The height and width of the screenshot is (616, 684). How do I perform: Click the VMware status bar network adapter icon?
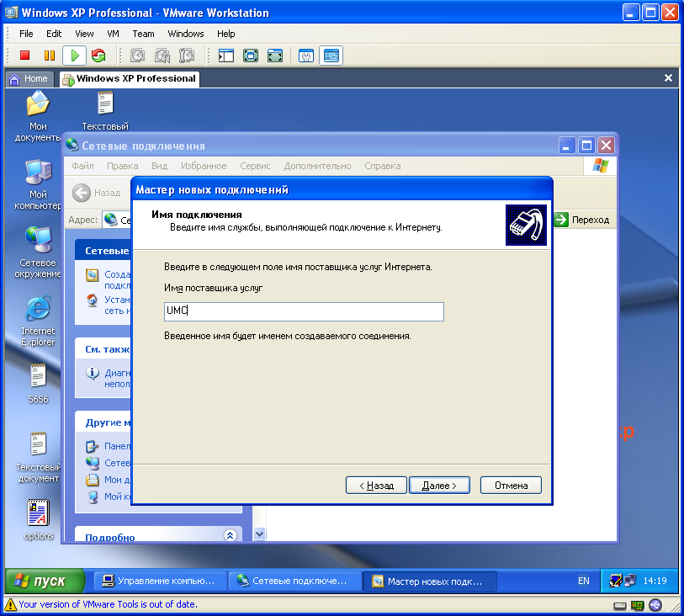[x=638, y=606]
